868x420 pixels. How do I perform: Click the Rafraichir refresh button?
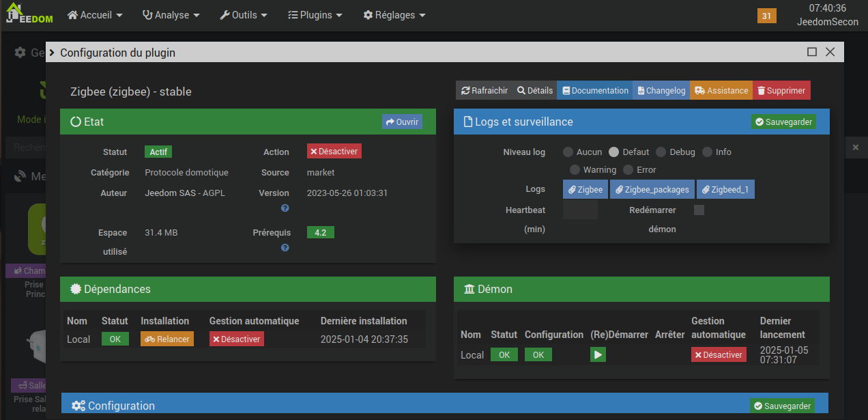pos(484,91)
